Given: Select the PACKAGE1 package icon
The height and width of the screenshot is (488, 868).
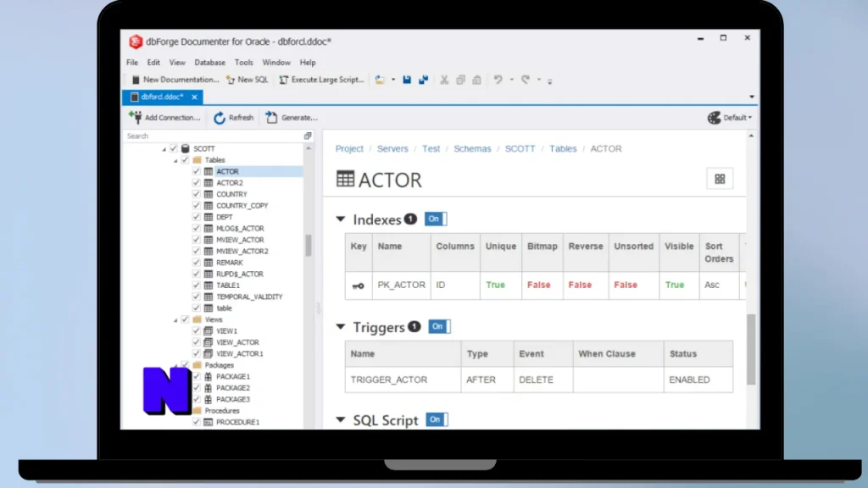Looking at the screenshot, I should (x=209, y=376).
